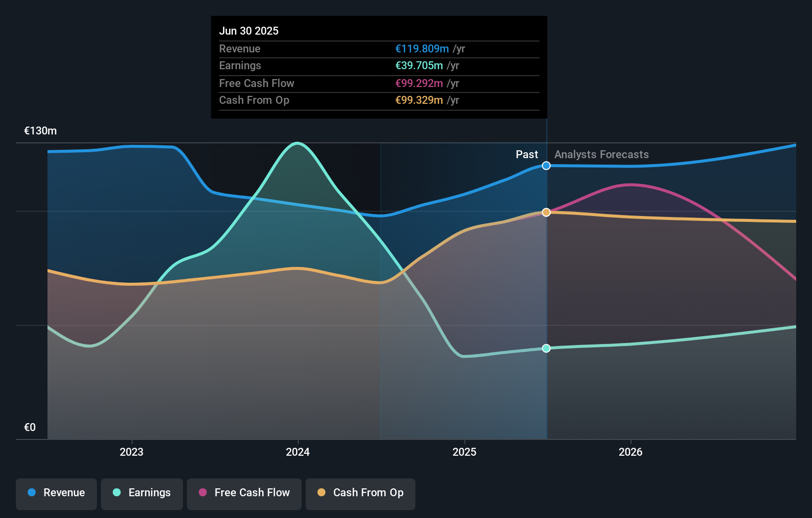Select the orange Cash From Op data point marker

(546, 212)
